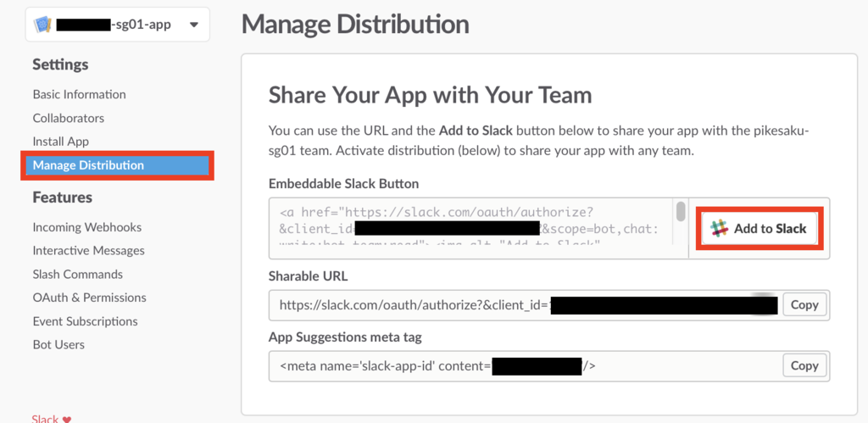Image resolution: width=868 pixels, height=423 pixels.
Task: Open Manage Distribution in the sidebar
Action: 88,165
